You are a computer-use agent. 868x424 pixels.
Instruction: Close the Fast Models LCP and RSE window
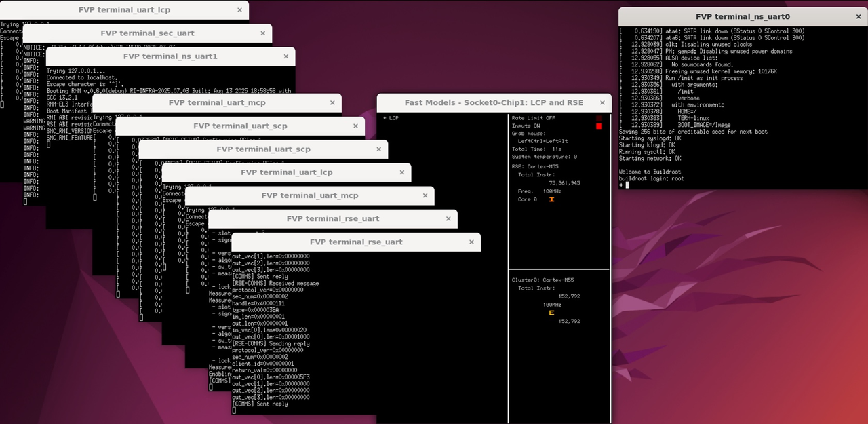click(x=601, y=103)
